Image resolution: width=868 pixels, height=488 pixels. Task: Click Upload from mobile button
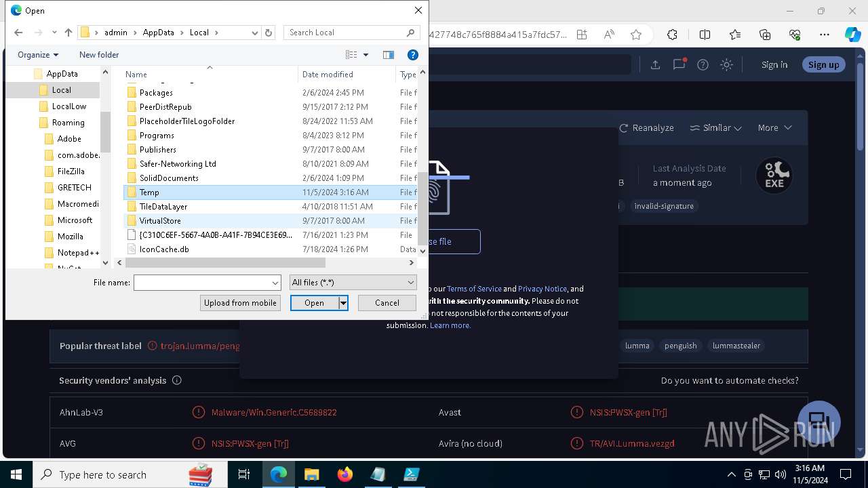click(241, 303)
